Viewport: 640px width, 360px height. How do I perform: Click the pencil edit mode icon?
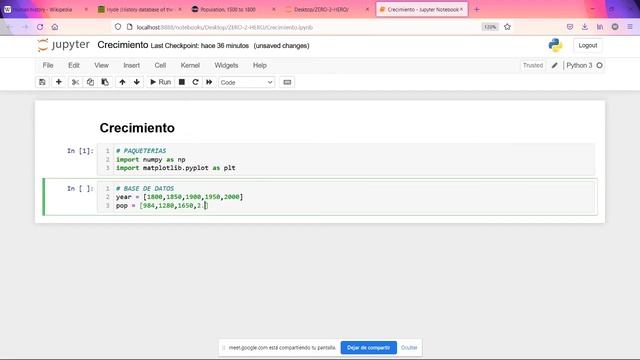[x=555, y=65]
